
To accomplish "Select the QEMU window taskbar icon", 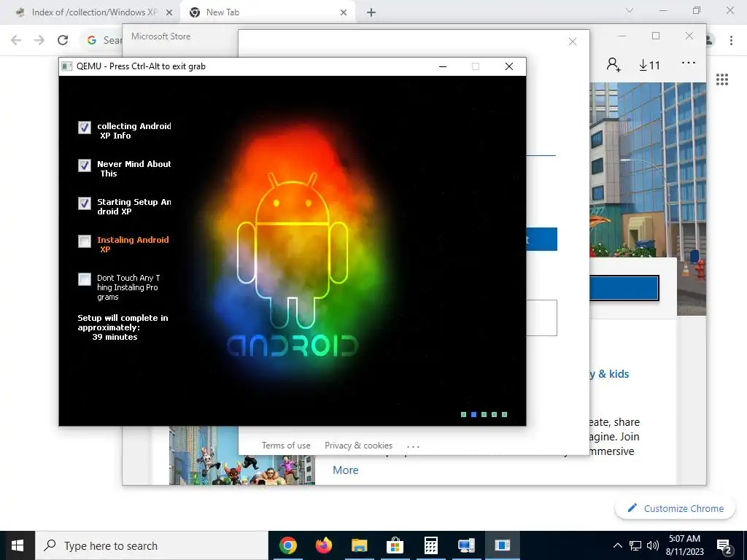I will [x=502, y=545].
